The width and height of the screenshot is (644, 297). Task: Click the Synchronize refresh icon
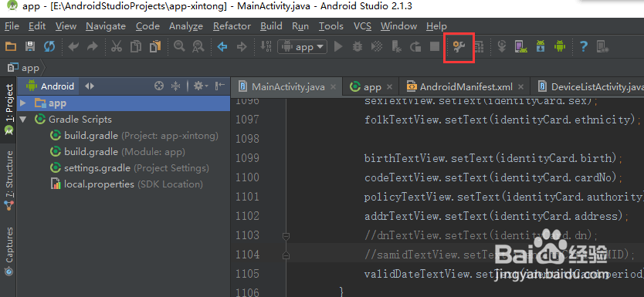(49, 47)
